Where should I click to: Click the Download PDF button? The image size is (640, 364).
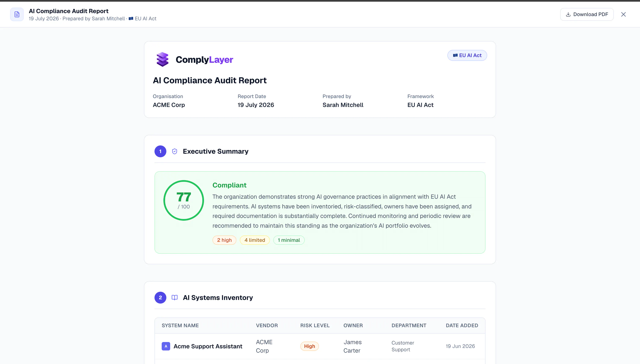pyautogui.click(x=587, y=14)
